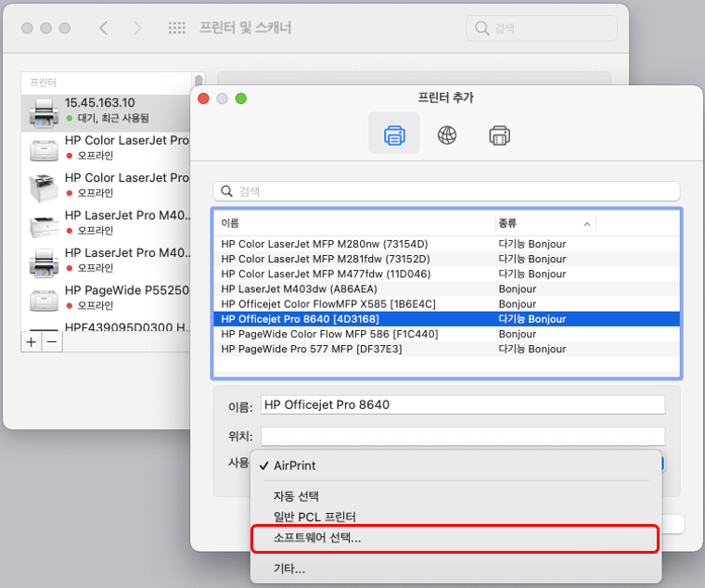The width and height of the screenshot is (705, 588).
Task: Select HP Color LaserJet Pro multifunction printer icon
Action: [44, 187]
